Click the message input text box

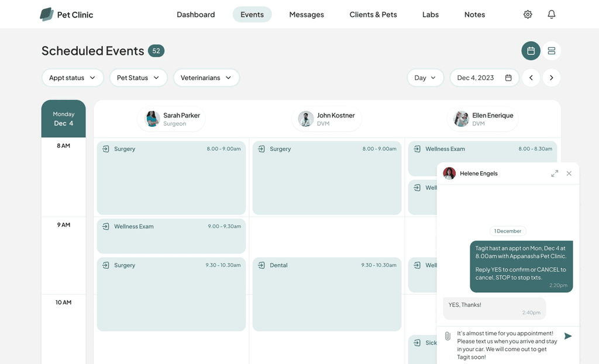click(x=507, y=345)
